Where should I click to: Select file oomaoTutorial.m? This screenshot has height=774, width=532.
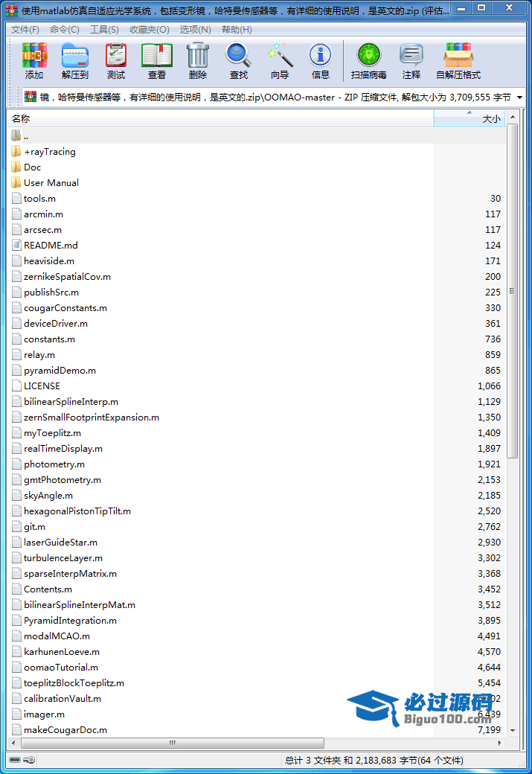[x=61, y=668]
